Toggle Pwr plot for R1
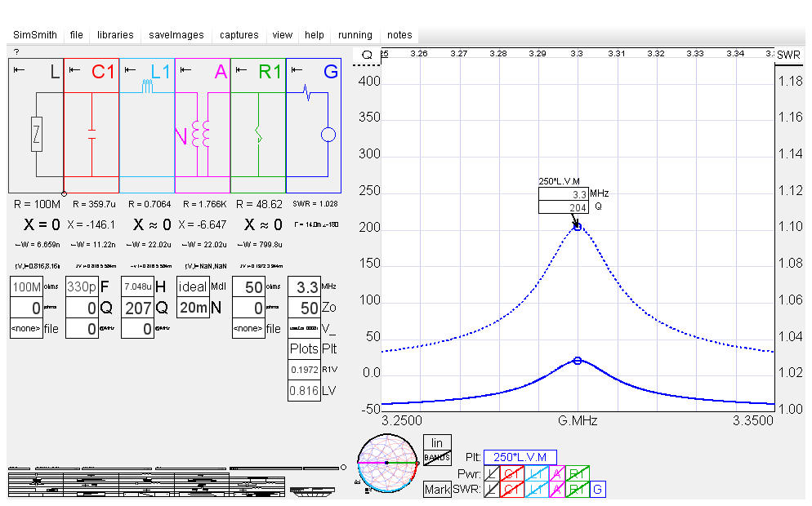This screenshot has height=506, width=812. coord(578,473)
